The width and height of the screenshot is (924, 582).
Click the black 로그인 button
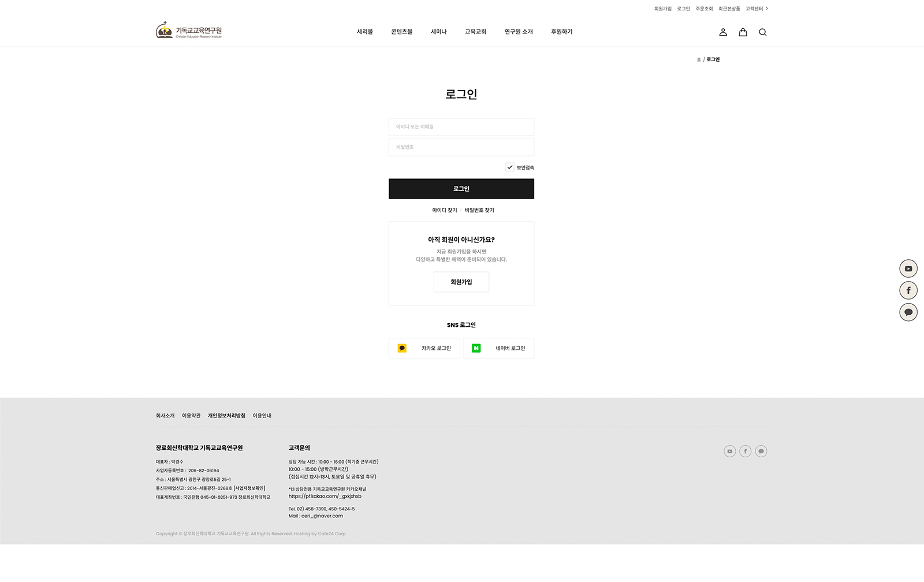click(x=461, y=189)
